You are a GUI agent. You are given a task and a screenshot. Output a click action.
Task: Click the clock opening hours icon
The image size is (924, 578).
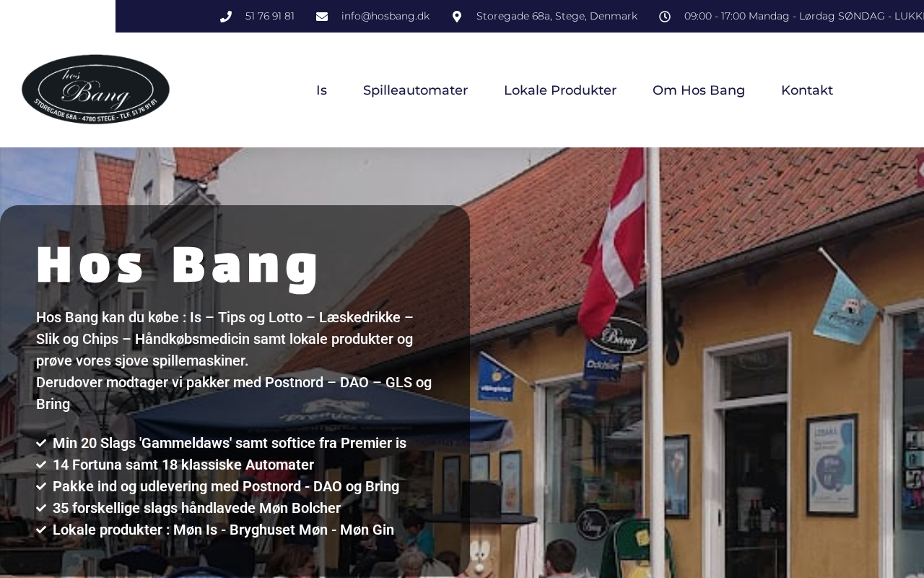tap(665, 17)
